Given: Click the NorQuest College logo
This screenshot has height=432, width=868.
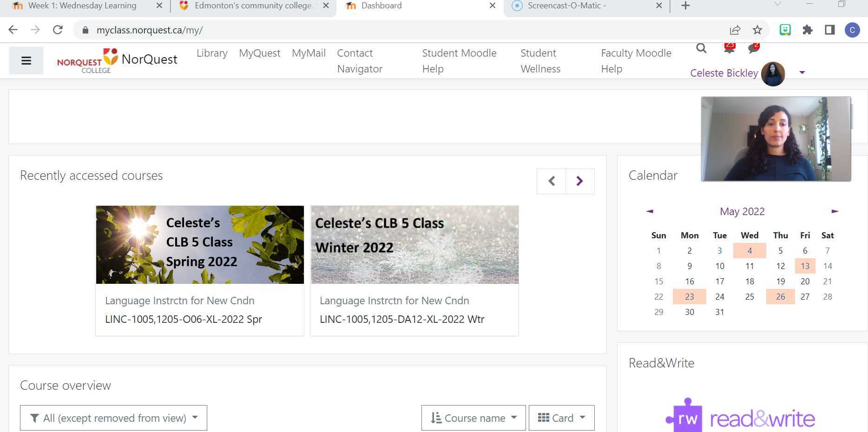Looking at the screenshot, I should pos(86,60).
